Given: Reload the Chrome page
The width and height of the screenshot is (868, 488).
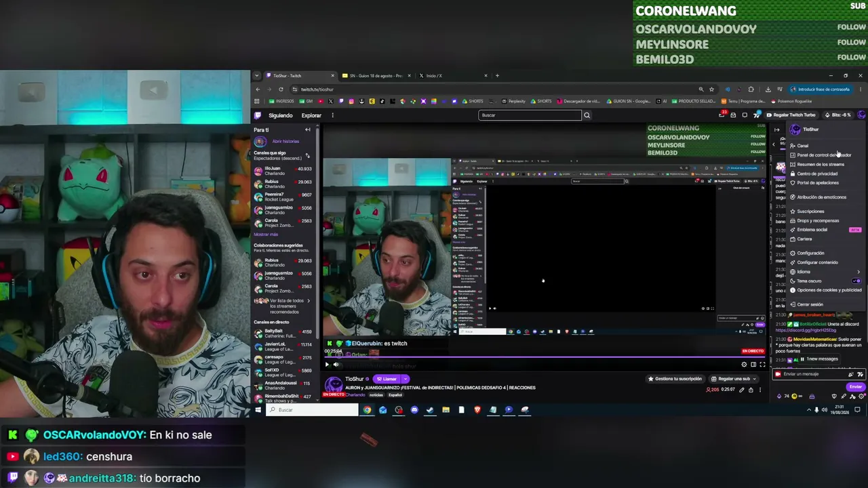Looking at the screenshot, I should (281, 89).
